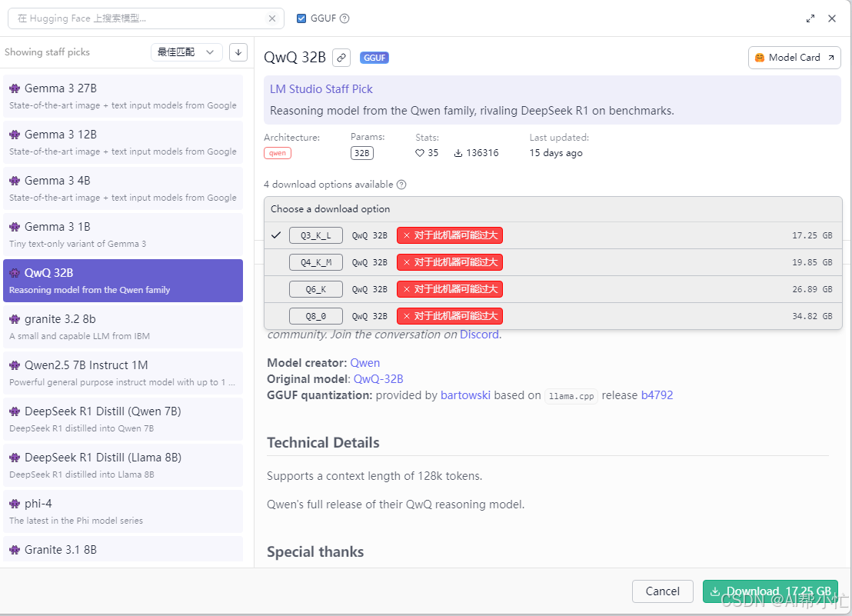Expand the dialog with the expand arrows icon
Screen dimensions: 852x616
tap(810, 18)
